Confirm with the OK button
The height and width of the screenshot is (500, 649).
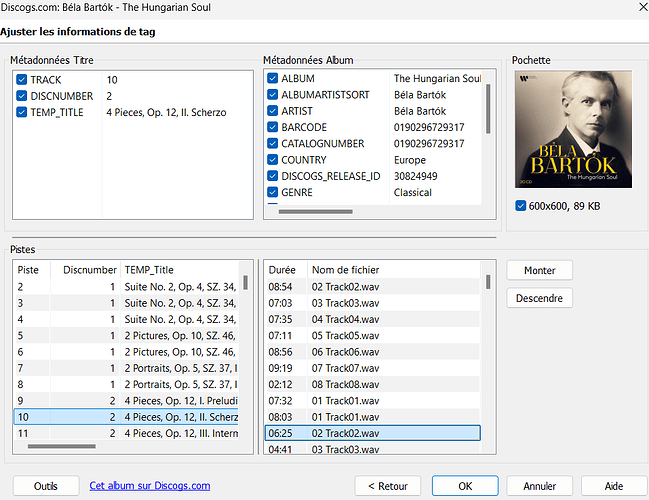click(x=465, y=486)
